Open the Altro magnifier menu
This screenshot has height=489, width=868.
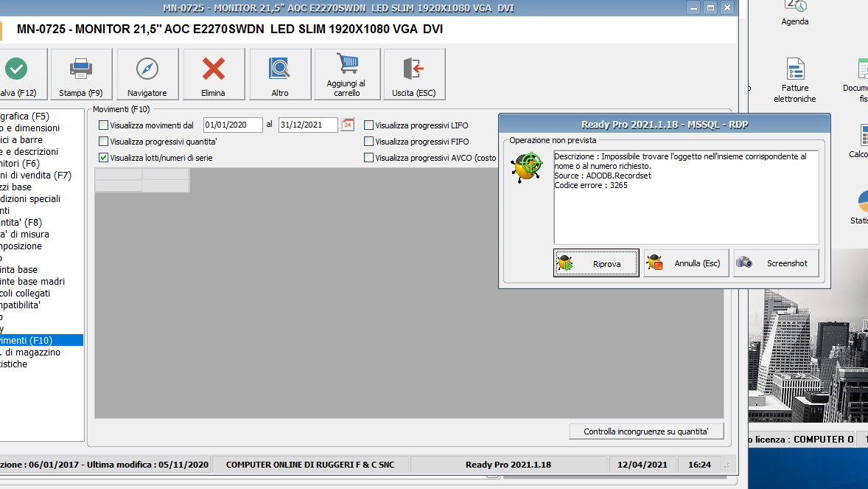click(x=280, y=74)
